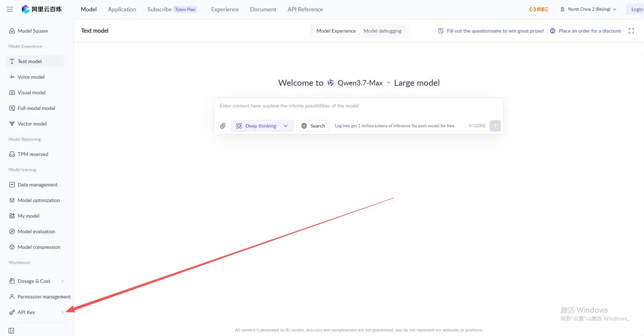Open the Deep thinking options arrow

tap(286, 126)
